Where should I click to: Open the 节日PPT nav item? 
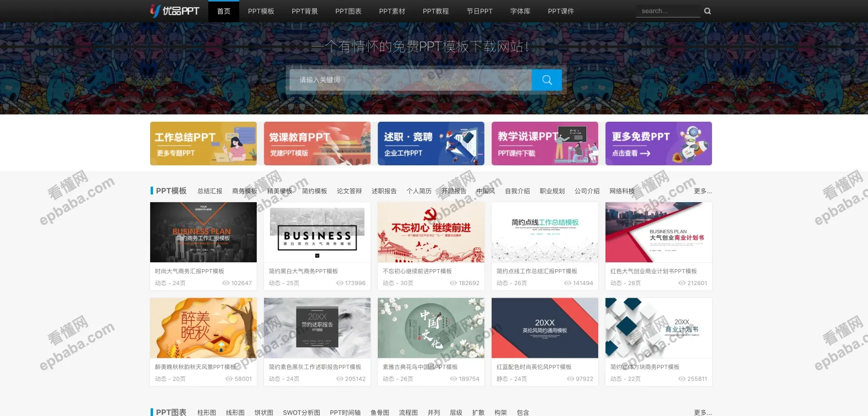[480, 11]
